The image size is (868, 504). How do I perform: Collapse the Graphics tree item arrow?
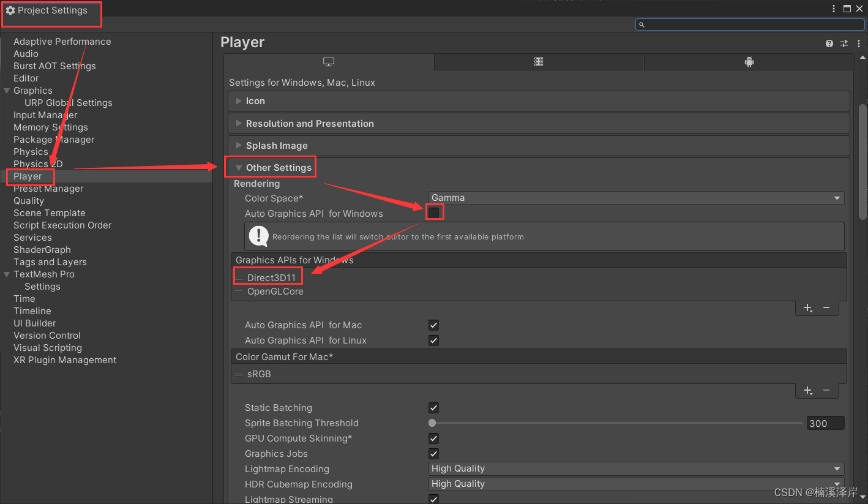[x=7, y=91]
